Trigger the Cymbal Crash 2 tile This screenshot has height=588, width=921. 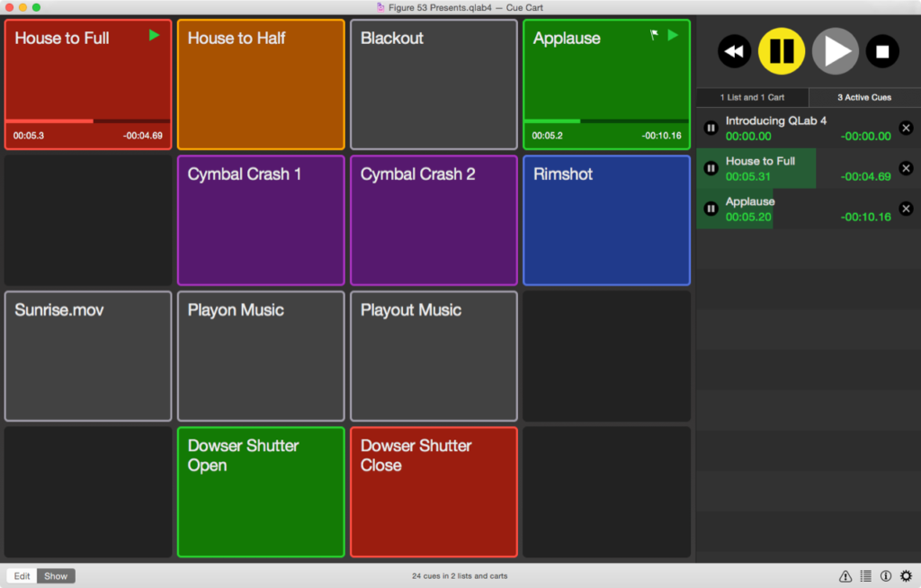(434, 220)
